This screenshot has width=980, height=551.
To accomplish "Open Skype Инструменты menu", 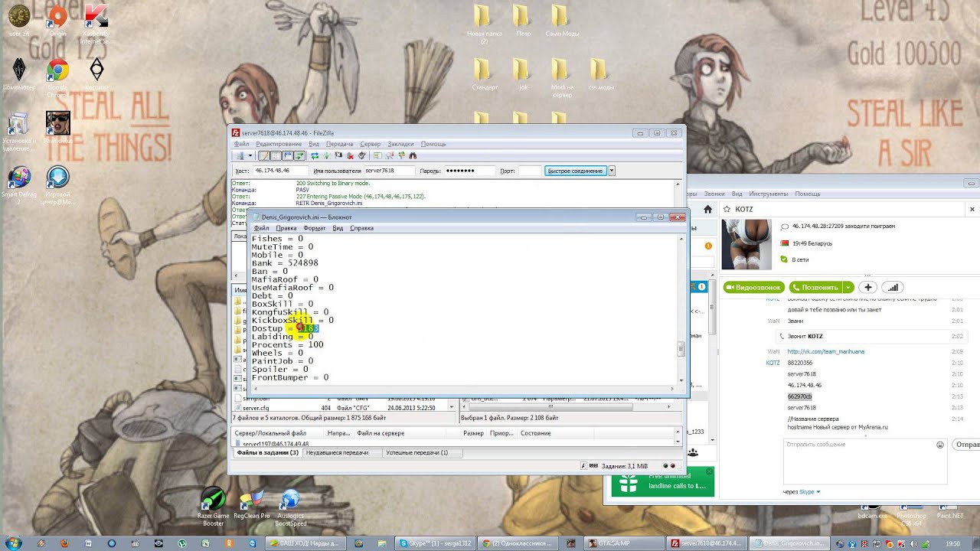I will (x=768, y=194).
